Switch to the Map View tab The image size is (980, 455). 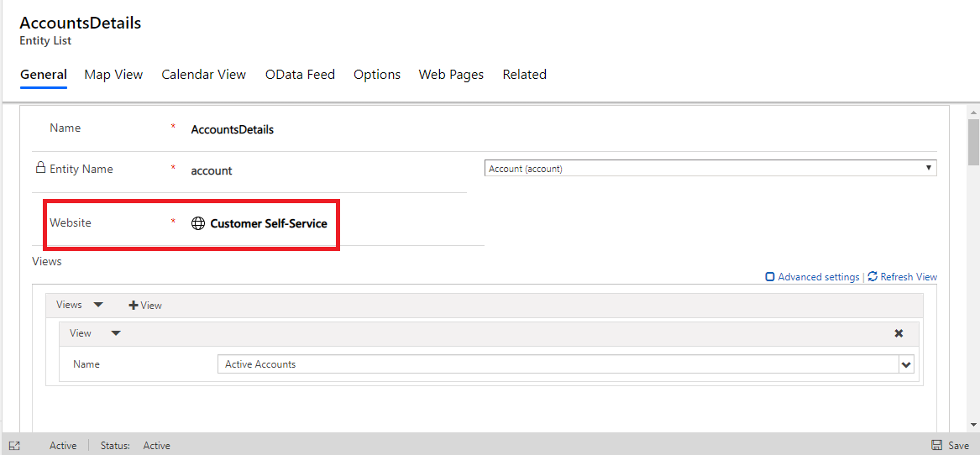[113, 75]
